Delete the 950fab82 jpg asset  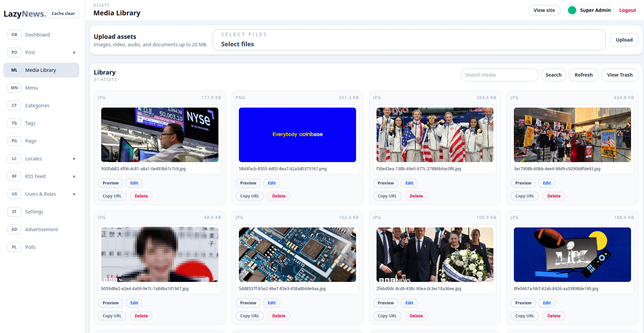pos(141,196)
